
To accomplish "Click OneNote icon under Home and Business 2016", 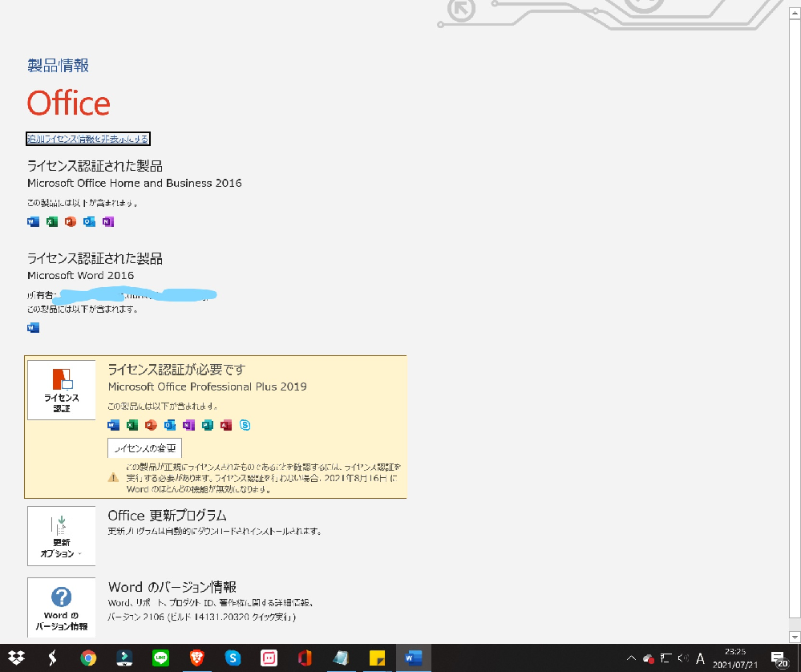I will (x=107, y=221).
